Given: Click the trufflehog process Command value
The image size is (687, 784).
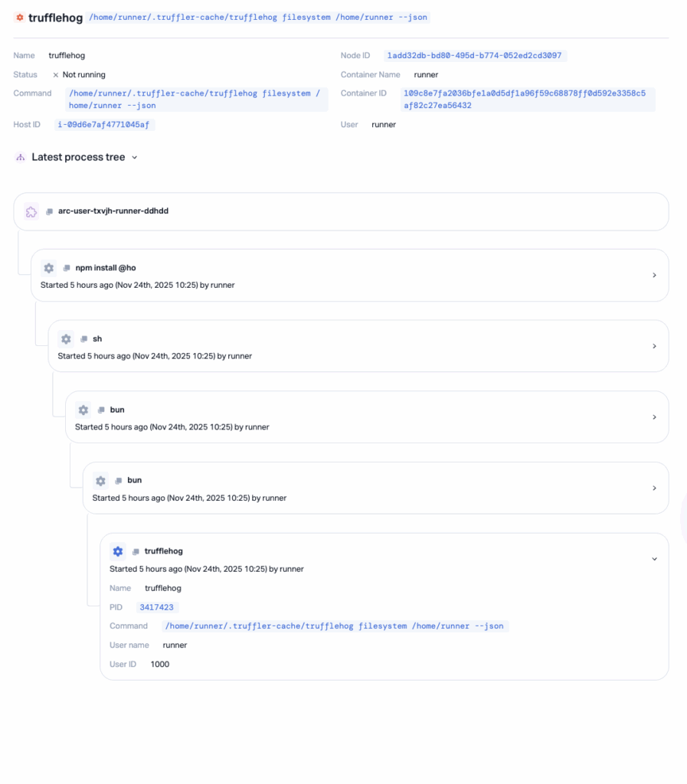Looking at the screenshot, I should (x=335, y=626).
